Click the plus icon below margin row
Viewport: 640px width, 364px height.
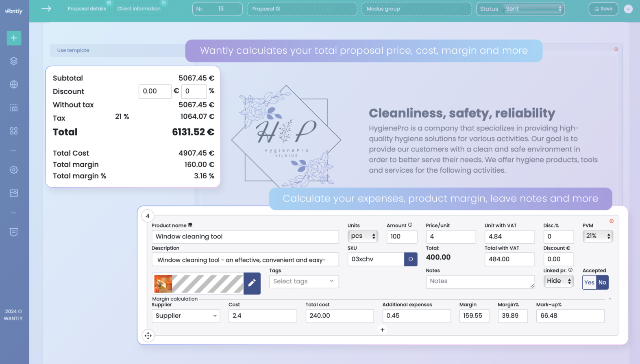[x=382, y=330]
